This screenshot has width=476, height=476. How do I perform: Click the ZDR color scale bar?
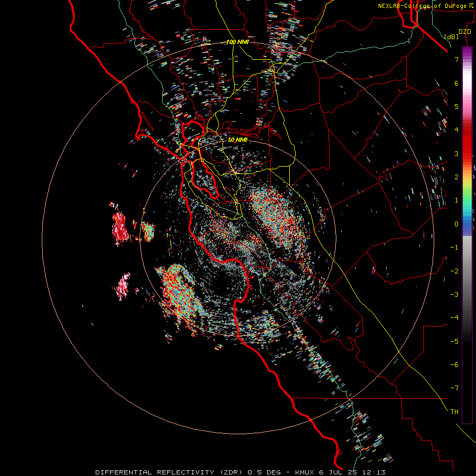coord(467,235)
